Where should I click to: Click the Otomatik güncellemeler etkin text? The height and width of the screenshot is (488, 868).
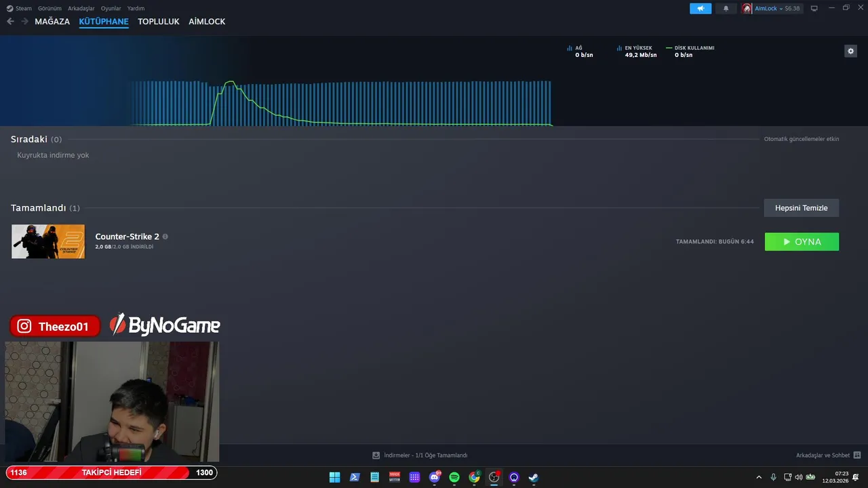tap(802, 139)
